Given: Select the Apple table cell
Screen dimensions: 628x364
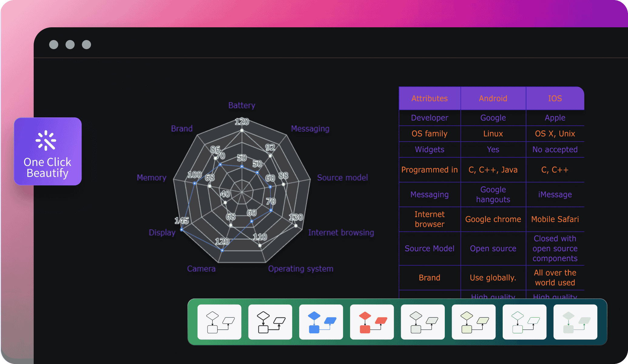Looking at the screenshot, I should tap(555, 118).
